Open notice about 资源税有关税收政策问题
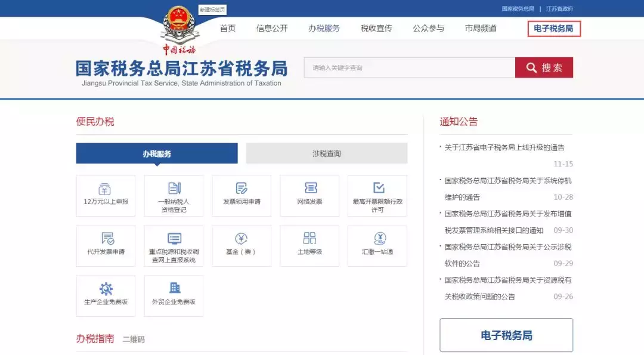This screenshot has width=644, height=355. click(x=507, y=288)
